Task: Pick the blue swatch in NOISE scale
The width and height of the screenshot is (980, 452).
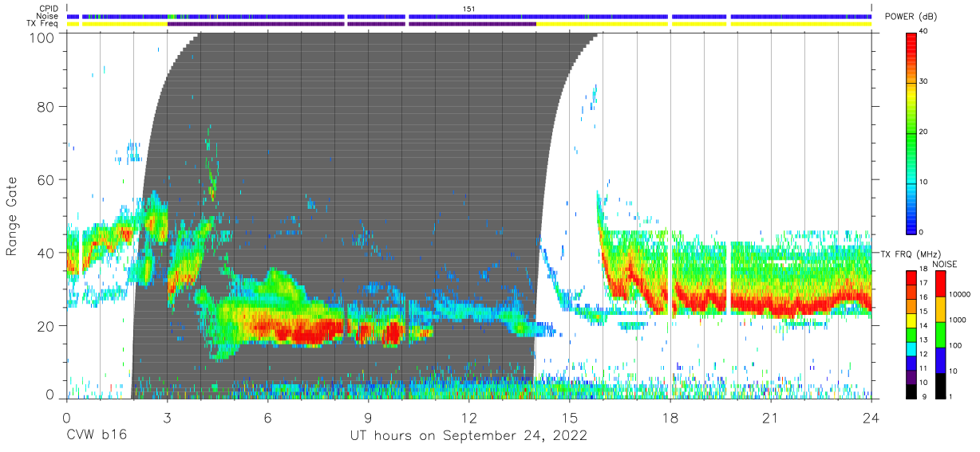Action: [942, 360]
